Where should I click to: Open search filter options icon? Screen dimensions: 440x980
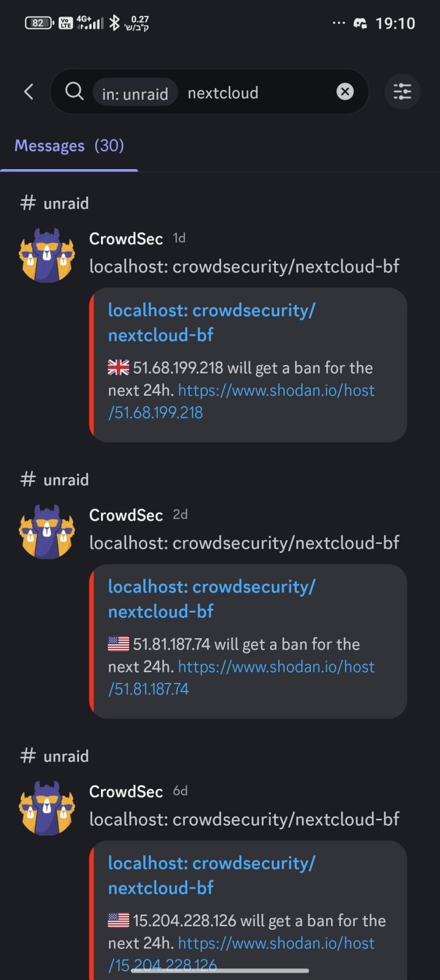(402, 92)
